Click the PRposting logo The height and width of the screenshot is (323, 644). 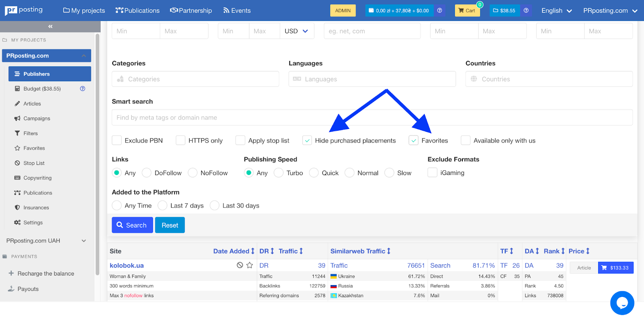pyautogui.click(x=24, y=10)
